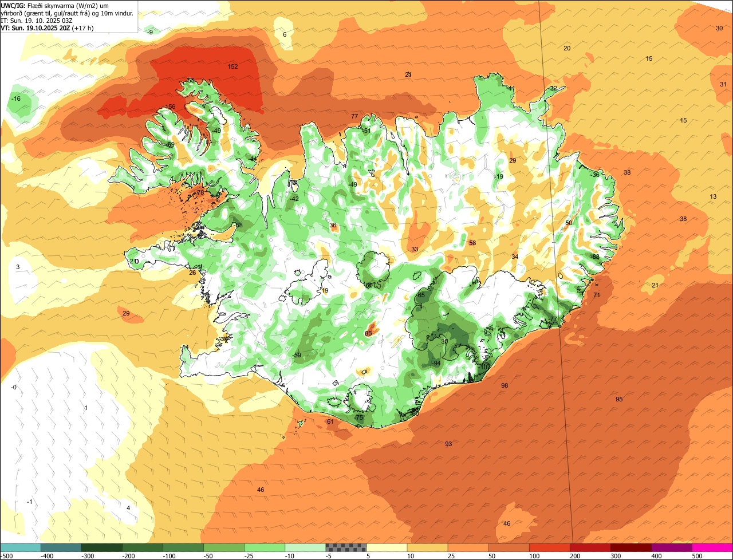
Task: Click the -9 value in the northwest ocean
Action: pyautogui.click(x=150, y=32)
